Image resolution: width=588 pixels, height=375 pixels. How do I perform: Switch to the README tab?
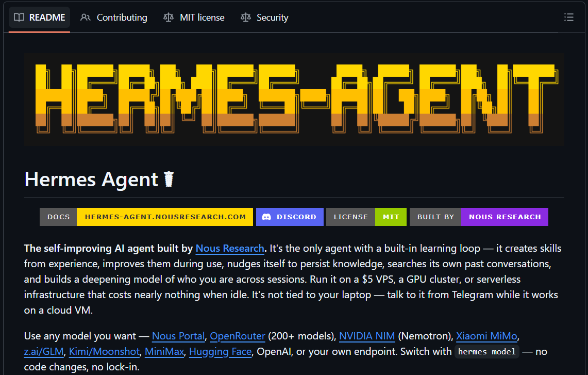coord(39,17)
